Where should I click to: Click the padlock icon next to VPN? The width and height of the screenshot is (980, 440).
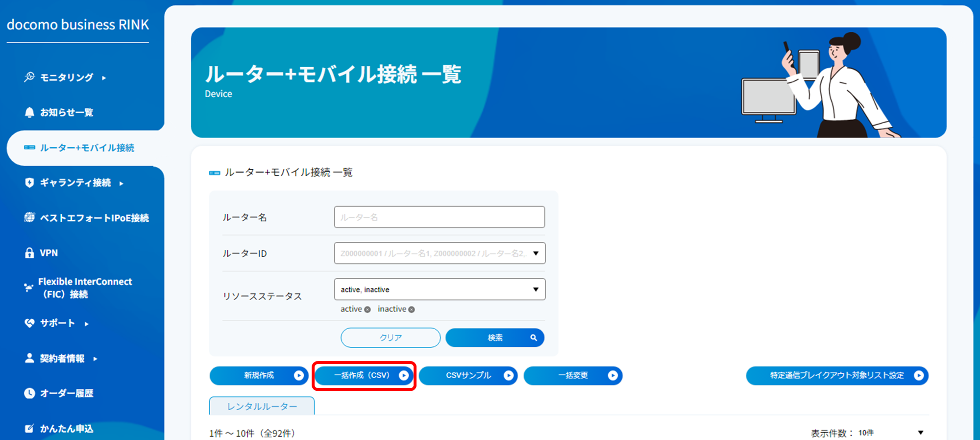29,253
